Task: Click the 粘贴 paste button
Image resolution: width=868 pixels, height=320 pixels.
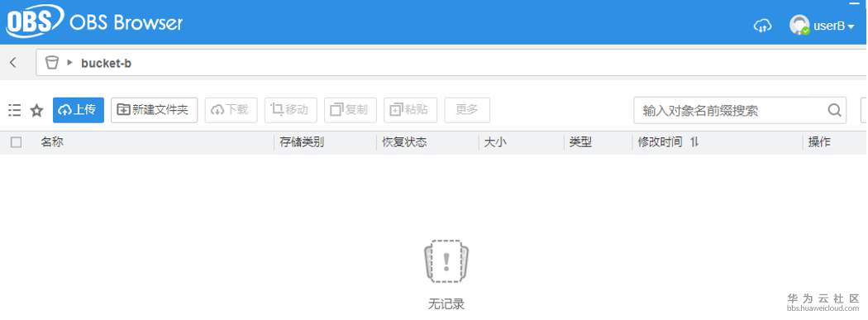Action: point(410,110)
